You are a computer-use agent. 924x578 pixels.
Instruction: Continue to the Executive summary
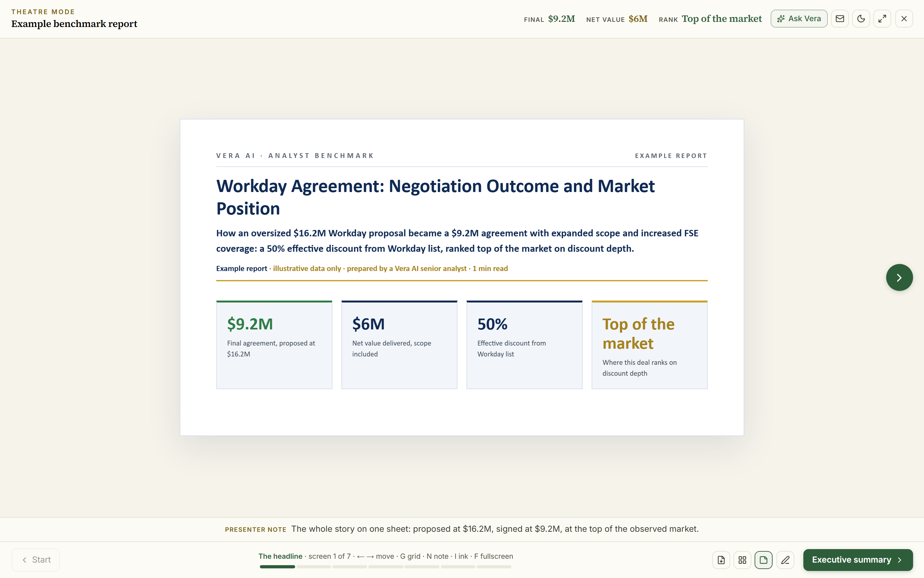858,560
